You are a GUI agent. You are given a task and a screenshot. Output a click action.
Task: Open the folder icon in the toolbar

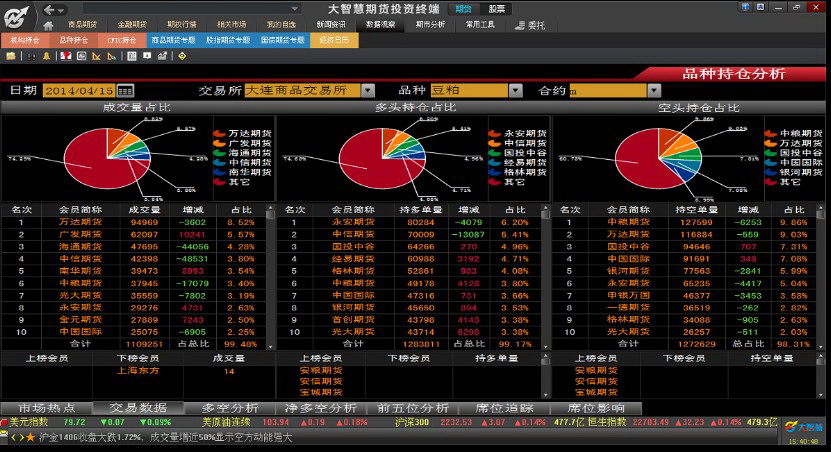click(x=11, y=56)
